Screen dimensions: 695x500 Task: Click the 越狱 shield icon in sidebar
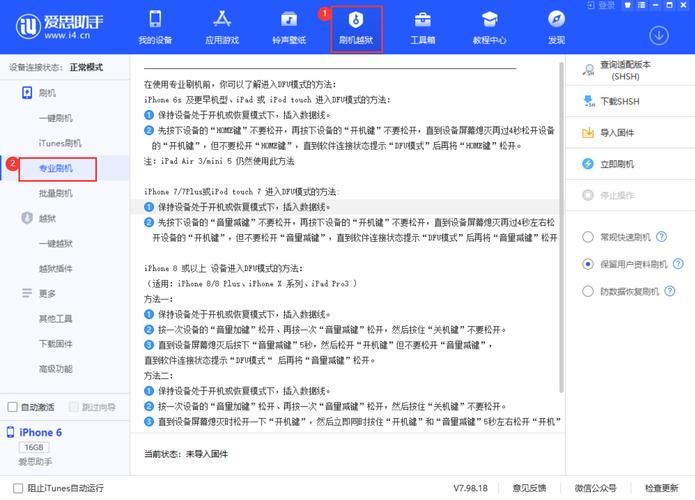pos(27,218)
